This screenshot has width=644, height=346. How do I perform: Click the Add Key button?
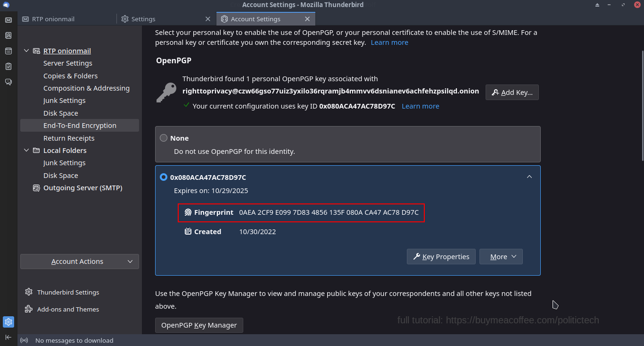pyautogui.click(x=512, y=93)
